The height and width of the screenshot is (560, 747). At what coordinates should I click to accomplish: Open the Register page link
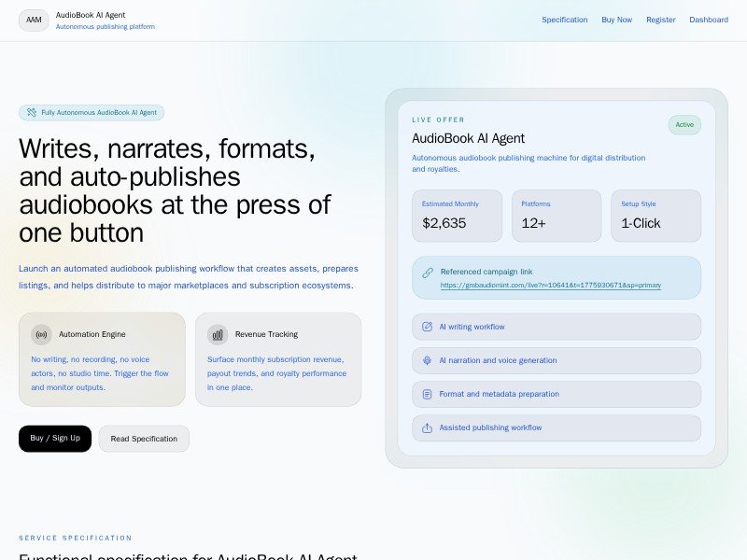point(660,20)
